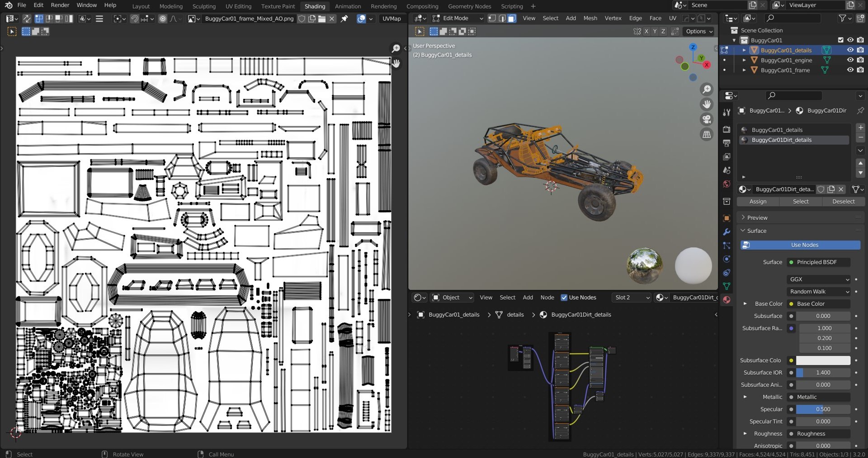
Task: Expand BuggyCar01_engine in outliner
Action: (x=744, y=60)
